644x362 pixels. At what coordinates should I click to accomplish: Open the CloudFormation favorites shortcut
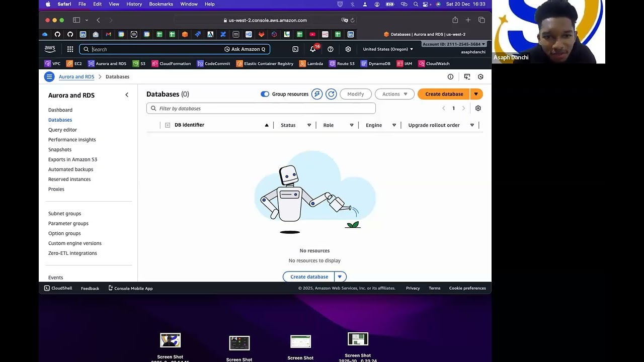tap(171, 64)
